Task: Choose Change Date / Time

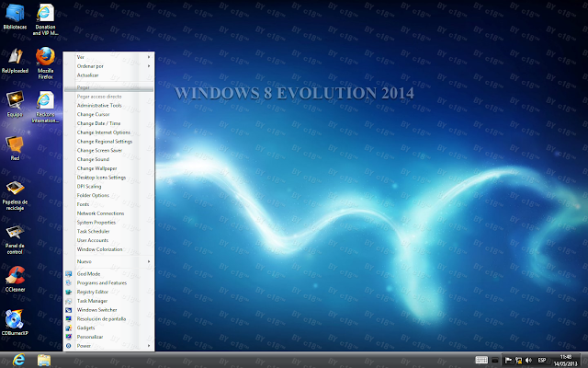Action: point(108,123)
